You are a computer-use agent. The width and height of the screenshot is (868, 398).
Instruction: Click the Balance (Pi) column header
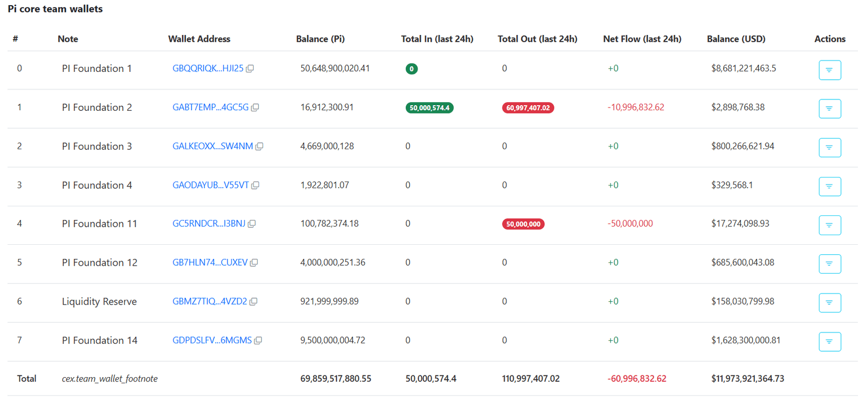(320, 39)
